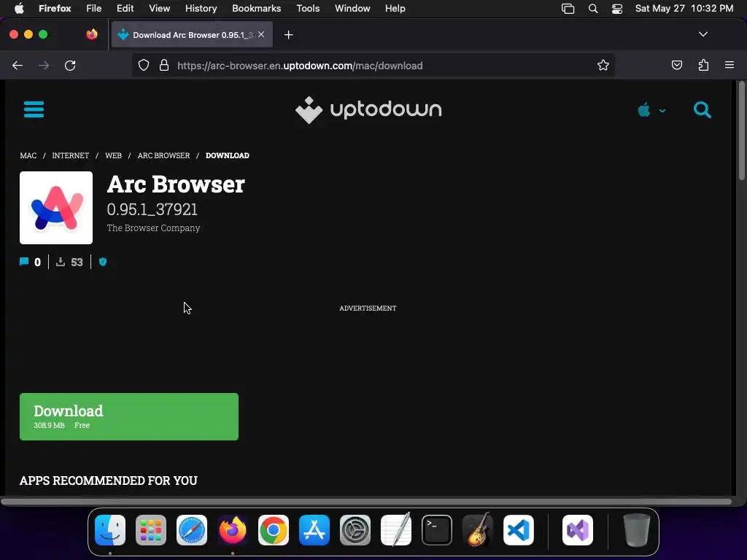Show site security lock information
This screenshot has height=560, width=747.
click(164, 65)
